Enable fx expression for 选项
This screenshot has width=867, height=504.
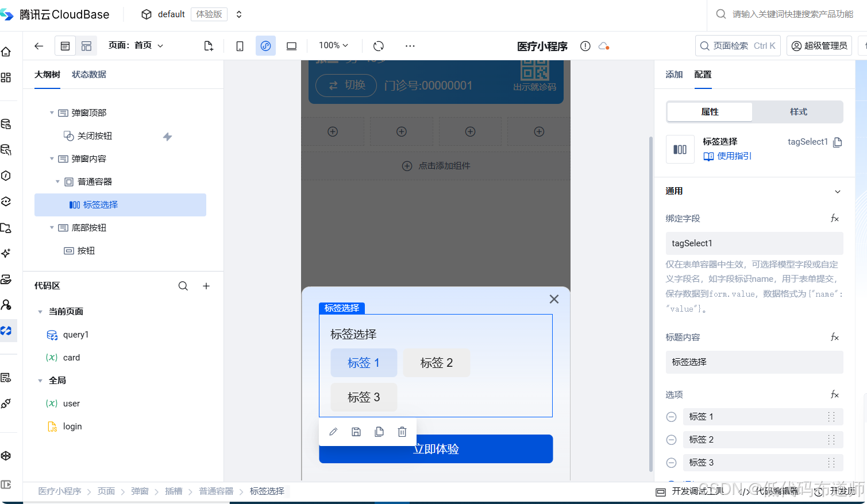pos(835,394)
